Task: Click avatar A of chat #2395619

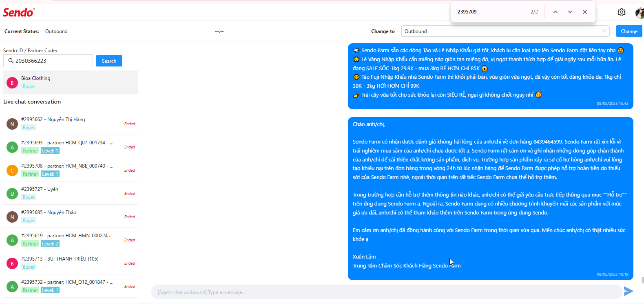Action: pyautogui.click(x=12, y=240)
